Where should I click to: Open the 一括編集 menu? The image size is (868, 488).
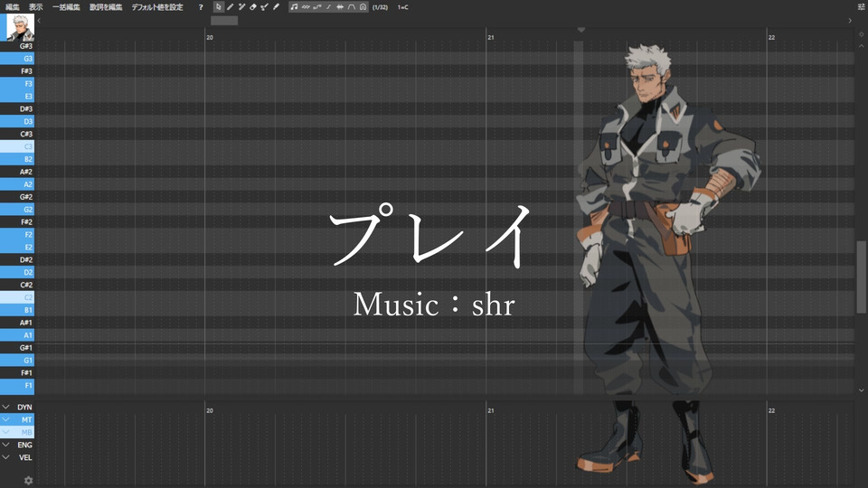(66, 7)
